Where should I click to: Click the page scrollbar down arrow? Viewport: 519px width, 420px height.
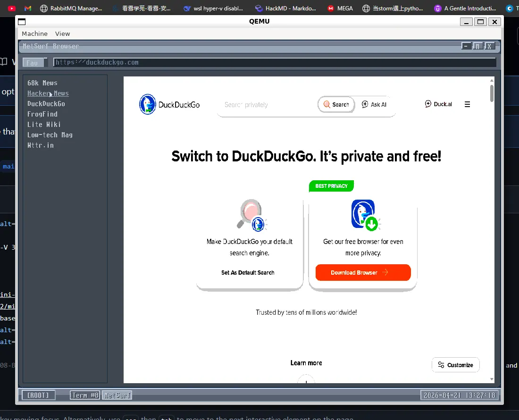492,379
